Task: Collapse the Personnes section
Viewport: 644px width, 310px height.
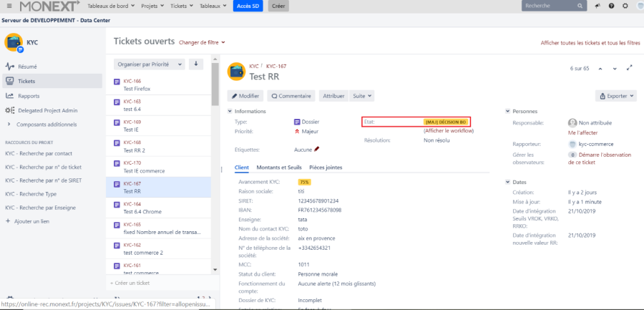Action: pyautogui.click(x=507, y=112)
